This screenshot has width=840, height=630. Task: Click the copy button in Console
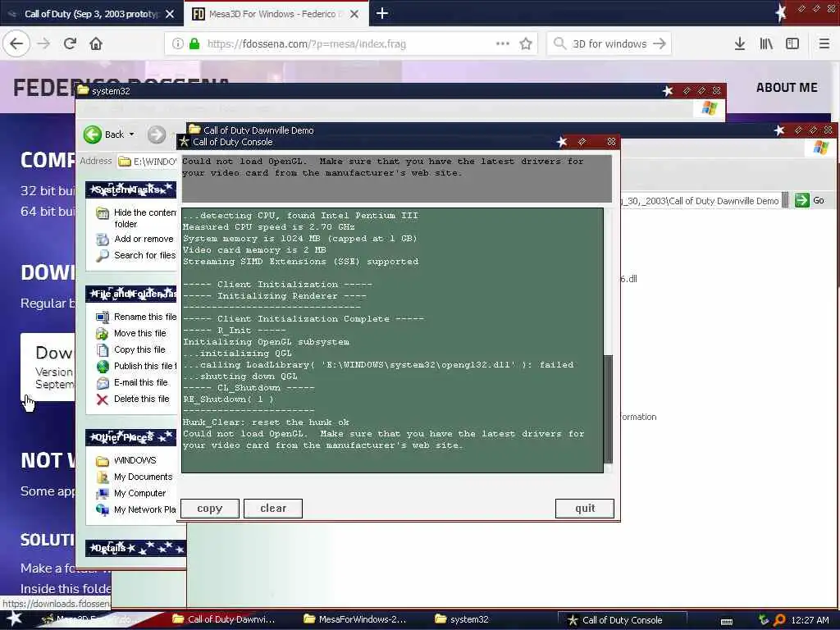coord(209,509)
